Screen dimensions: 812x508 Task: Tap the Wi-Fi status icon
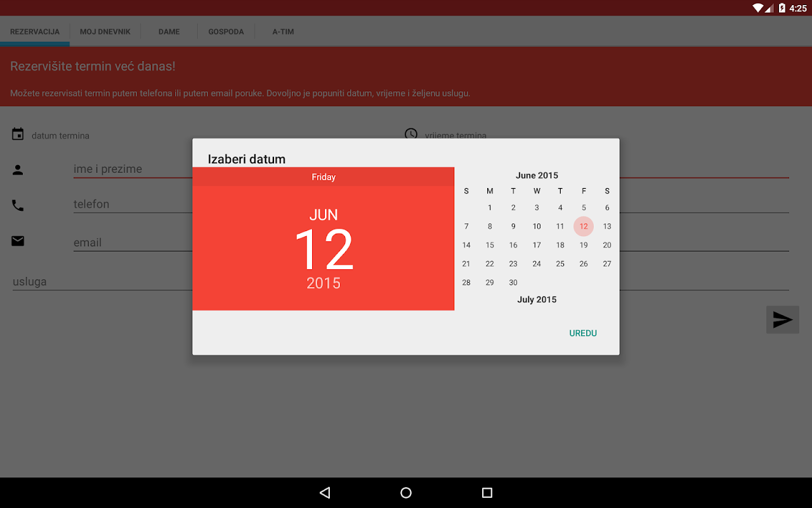[x=757, y=8]
